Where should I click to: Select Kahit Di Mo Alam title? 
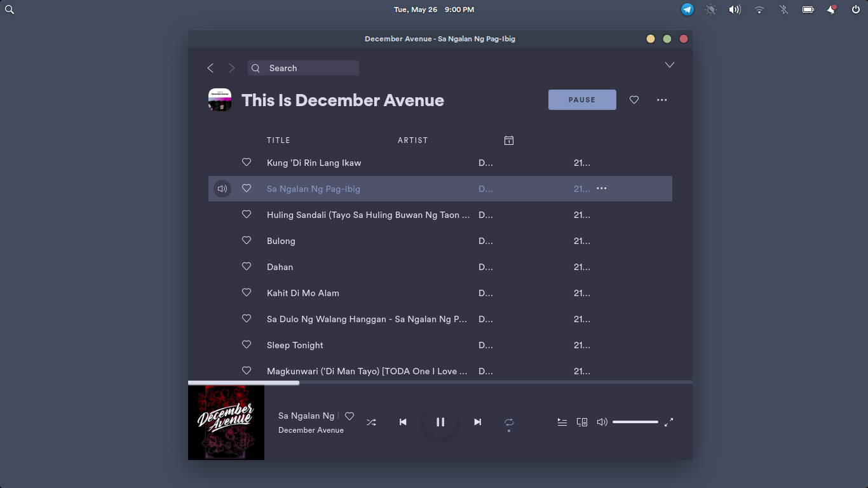tap(303, 294)
